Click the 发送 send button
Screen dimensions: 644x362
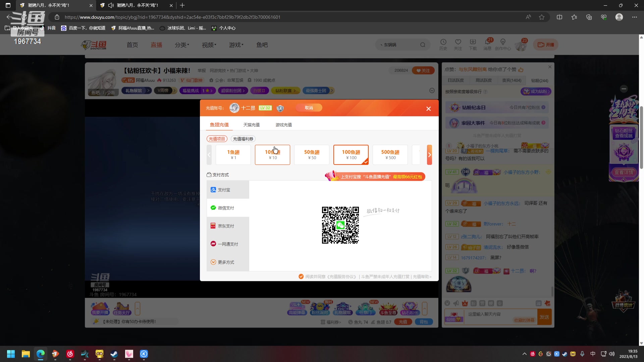point(544,317)
